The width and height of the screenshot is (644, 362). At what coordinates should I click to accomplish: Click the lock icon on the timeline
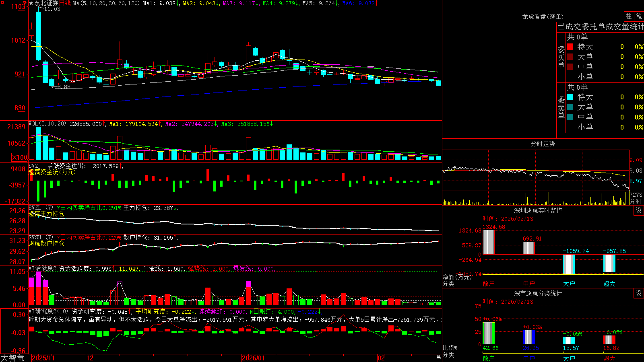coord(438,357)
